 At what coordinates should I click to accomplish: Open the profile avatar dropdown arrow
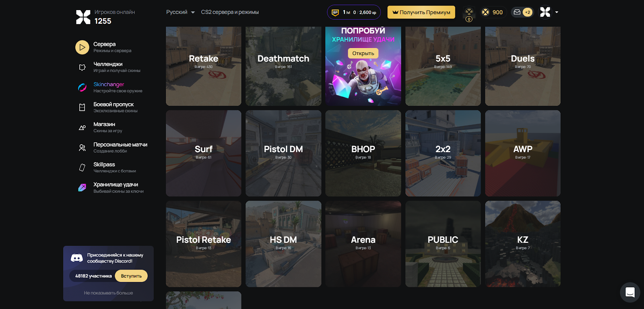[x=557, y=12]
